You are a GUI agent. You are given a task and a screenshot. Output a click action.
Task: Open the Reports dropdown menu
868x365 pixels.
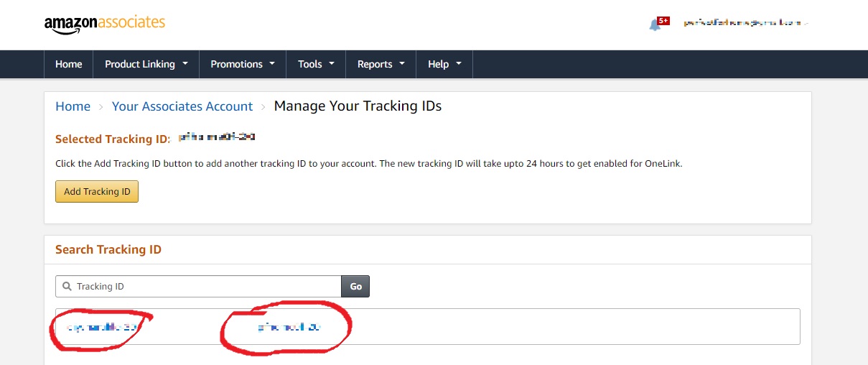coord(381,64)
